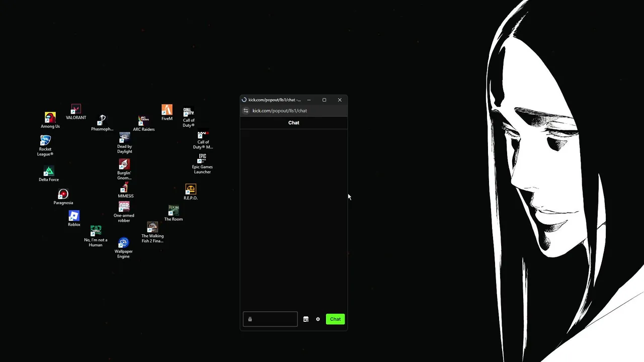This screenshot has width=644, height=362.
Task: Click the green Chat send button
Action: click(x=335, y=319)
